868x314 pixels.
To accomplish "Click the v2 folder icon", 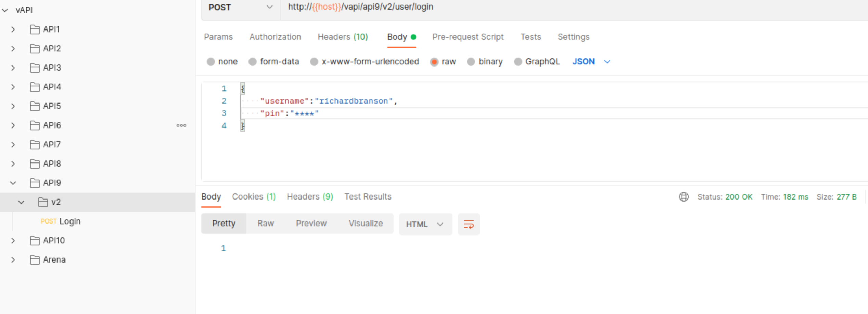I will pyautogui.click(x=43, y=202).
